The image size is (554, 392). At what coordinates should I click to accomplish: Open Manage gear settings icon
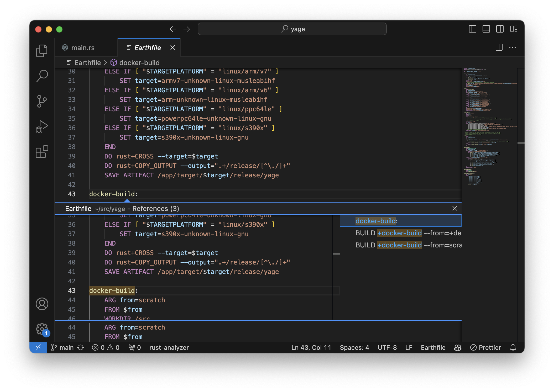42,329
